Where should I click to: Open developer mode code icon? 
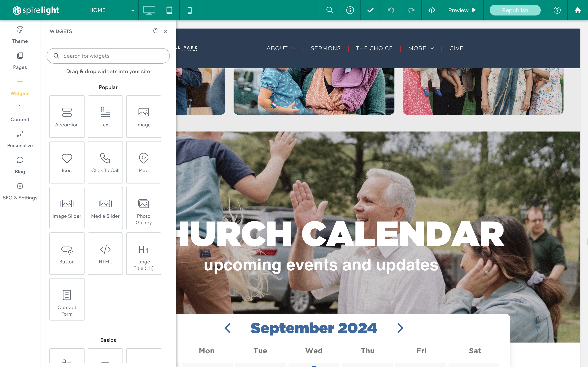click(x=432, y=10)
